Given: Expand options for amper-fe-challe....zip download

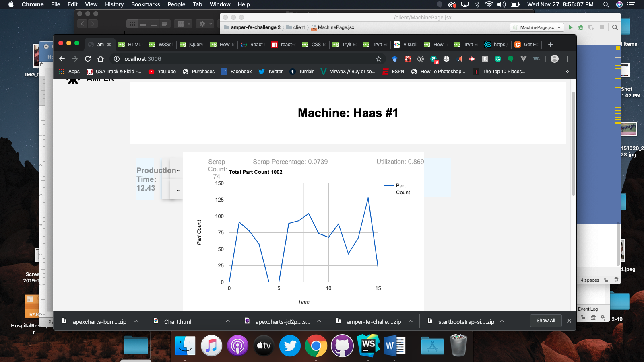Looking at the screenshot, I should 411,321.
